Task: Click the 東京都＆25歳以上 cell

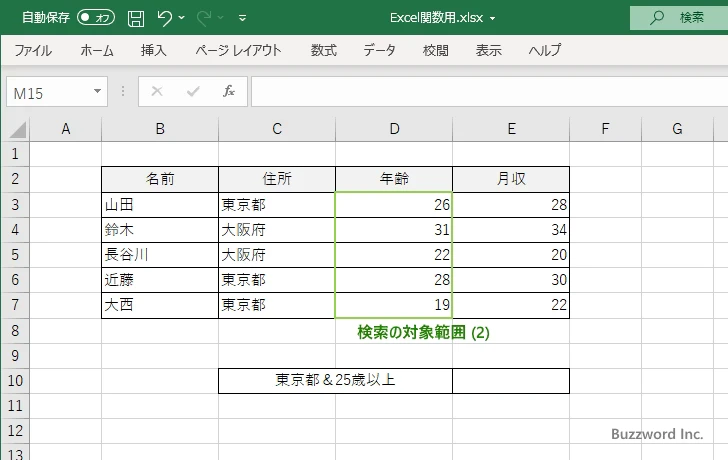Action: pos(335,381)
